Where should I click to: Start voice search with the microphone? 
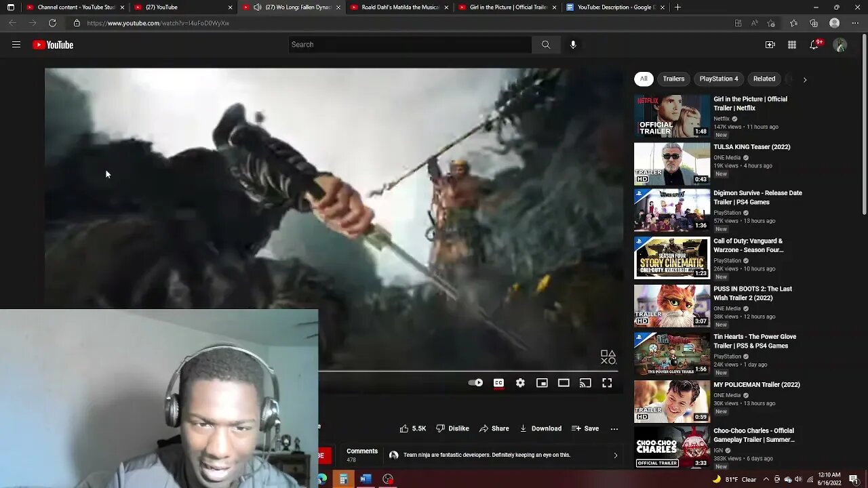click(573, 45)
